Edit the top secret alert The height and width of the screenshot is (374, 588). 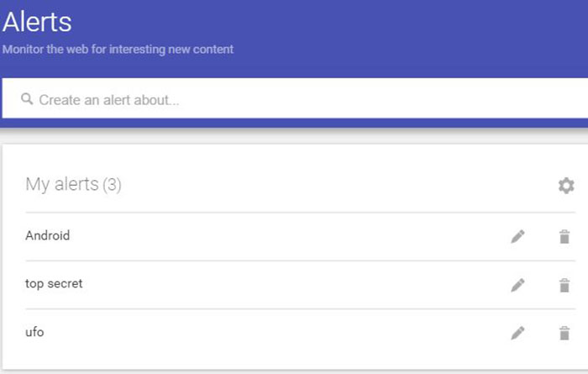coord(517,285)
